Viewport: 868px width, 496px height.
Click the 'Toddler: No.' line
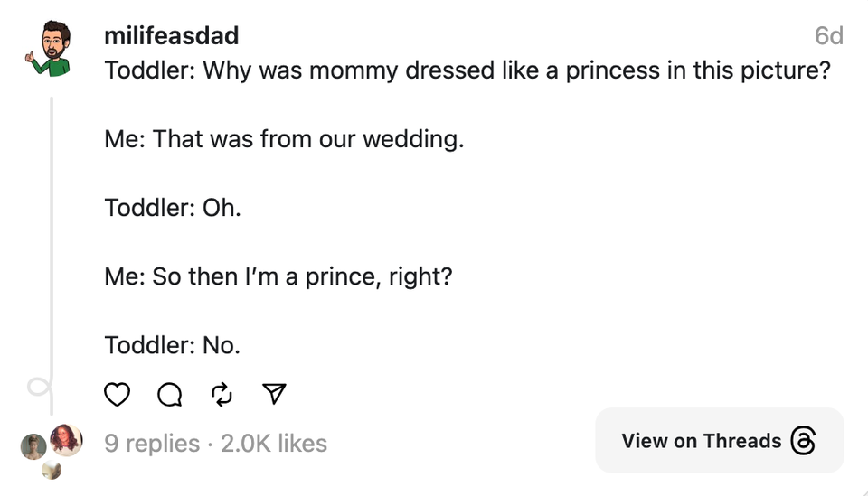tap(172, 344)
